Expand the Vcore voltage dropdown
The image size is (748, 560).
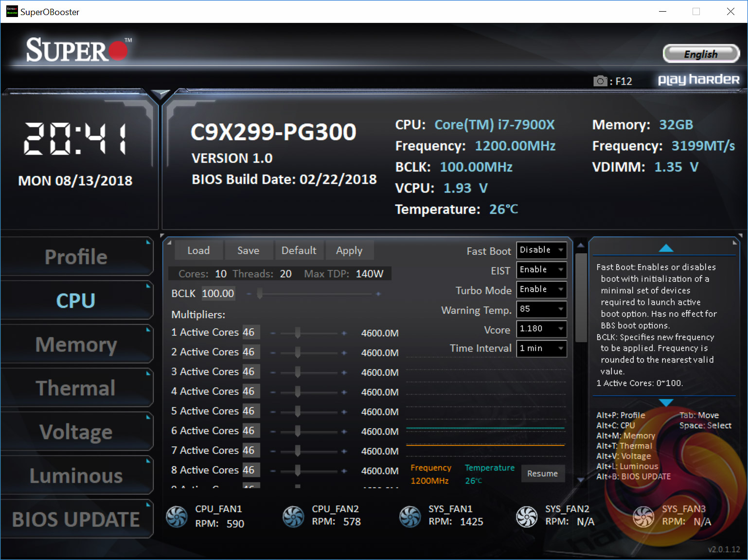541,329
